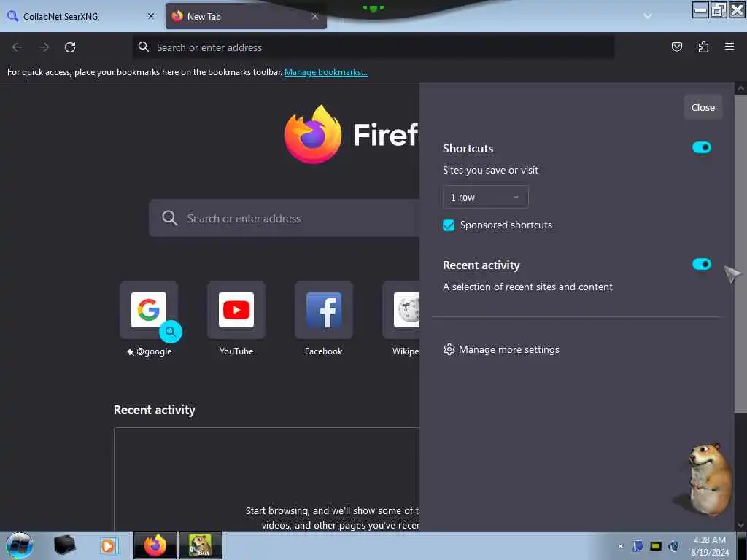The image size is (747, 560).
Task: Show hidden system tray icons
Action: tap(620, 546)
